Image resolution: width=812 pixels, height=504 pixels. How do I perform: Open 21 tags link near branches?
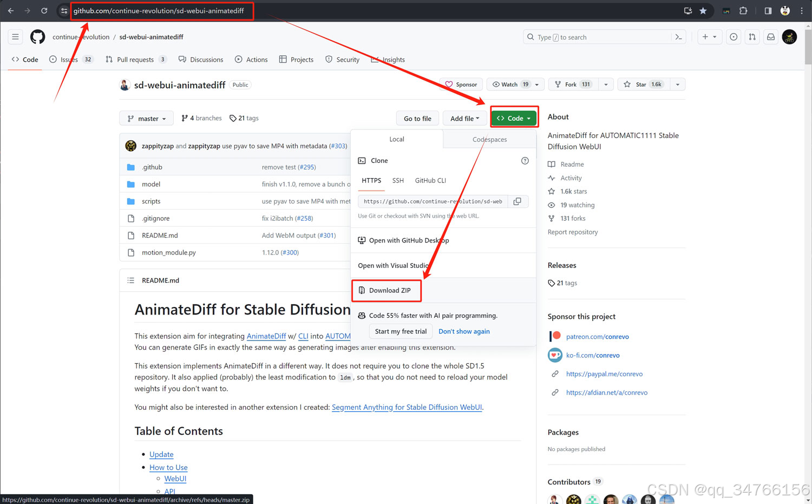[x=244, y=118]
